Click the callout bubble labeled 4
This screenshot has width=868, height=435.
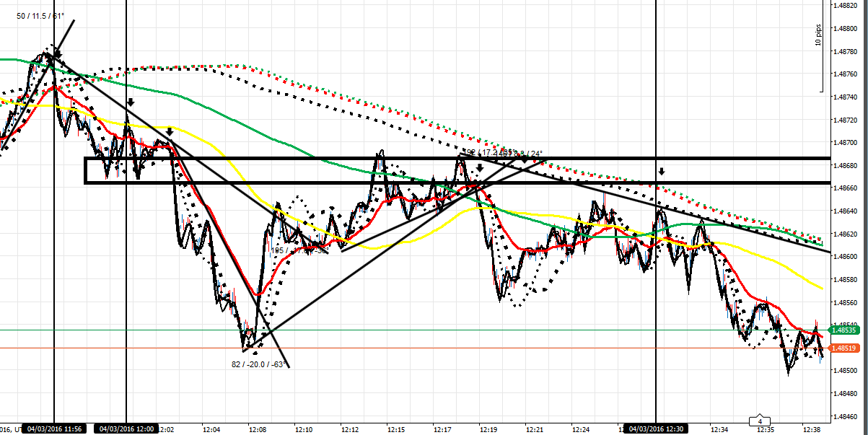click(760, 420)
